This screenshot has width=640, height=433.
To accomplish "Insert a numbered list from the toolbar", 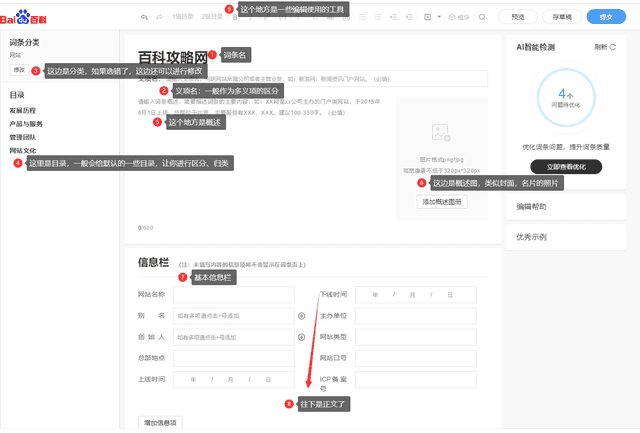I will 362,17.
